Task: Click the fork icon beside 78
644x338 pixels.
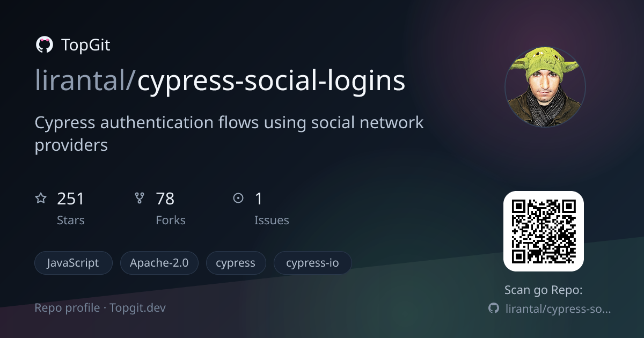Action: (x=140, y=199)
